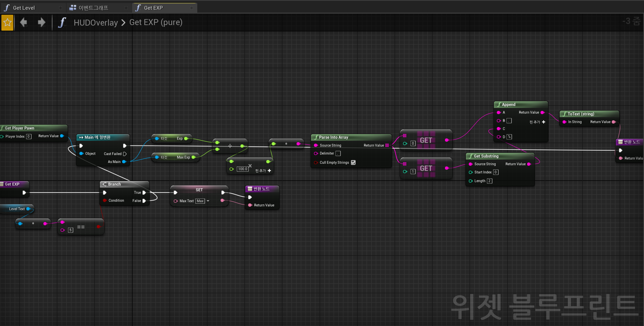
Task: Select the ToText (string) node header
Action: point(589,114)
